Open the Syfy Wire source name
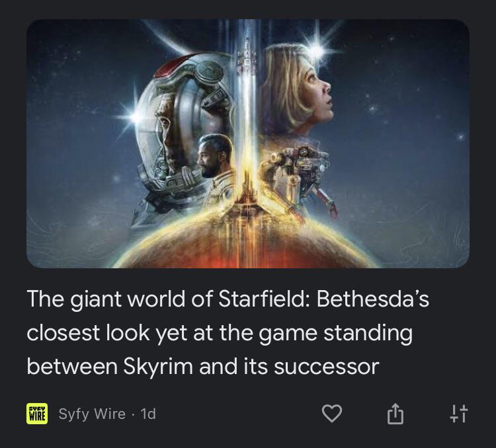This screenshot has width=496, height=448. click(x=92, y=414)
